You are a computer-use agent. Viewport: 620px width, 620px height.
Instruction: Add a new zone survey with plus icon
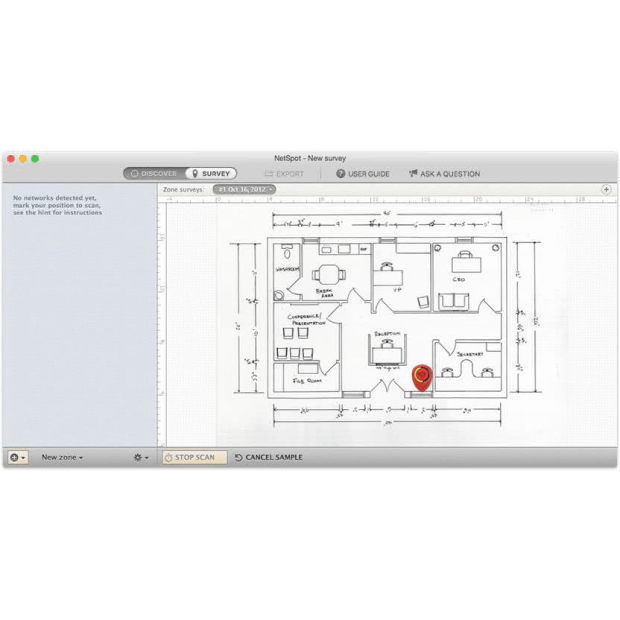click(606, 190)
